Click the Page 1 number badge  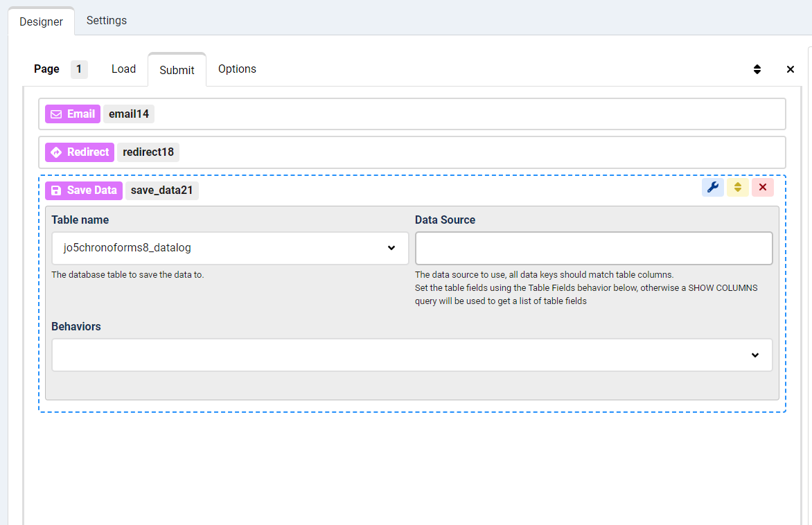(x=79, y=69)
